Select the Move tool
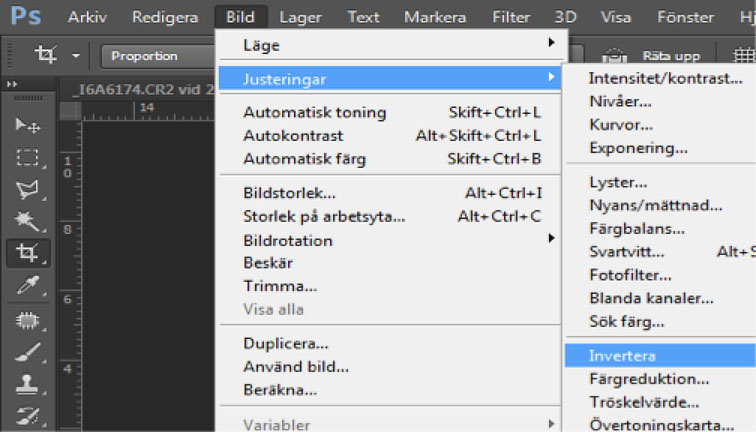 click(27, 125)
